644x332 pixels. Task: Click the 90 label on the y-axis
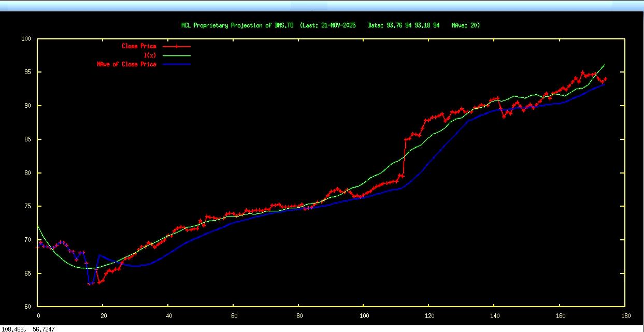pos(28,106)
